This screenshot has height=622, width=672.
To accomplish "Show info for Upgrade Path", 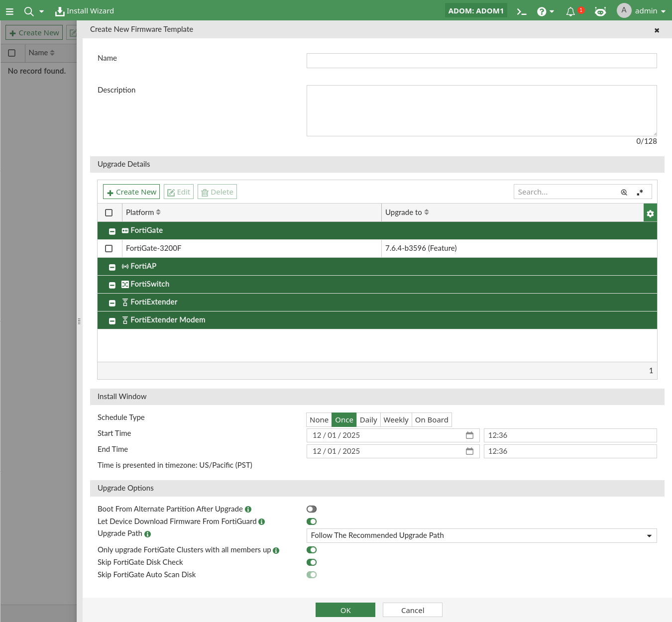I will tap(147, 534).
